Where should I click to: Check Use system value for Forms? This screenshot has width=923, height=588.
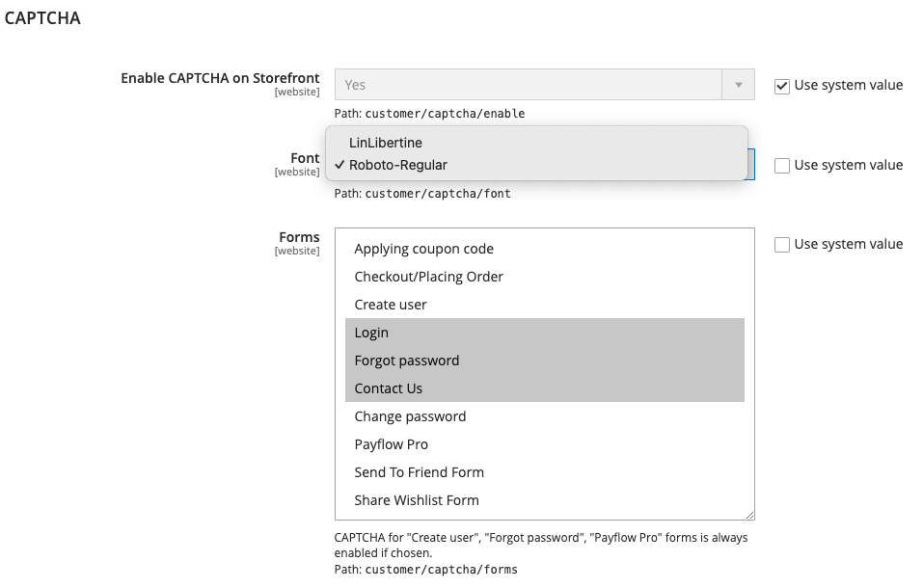point(782,244)
